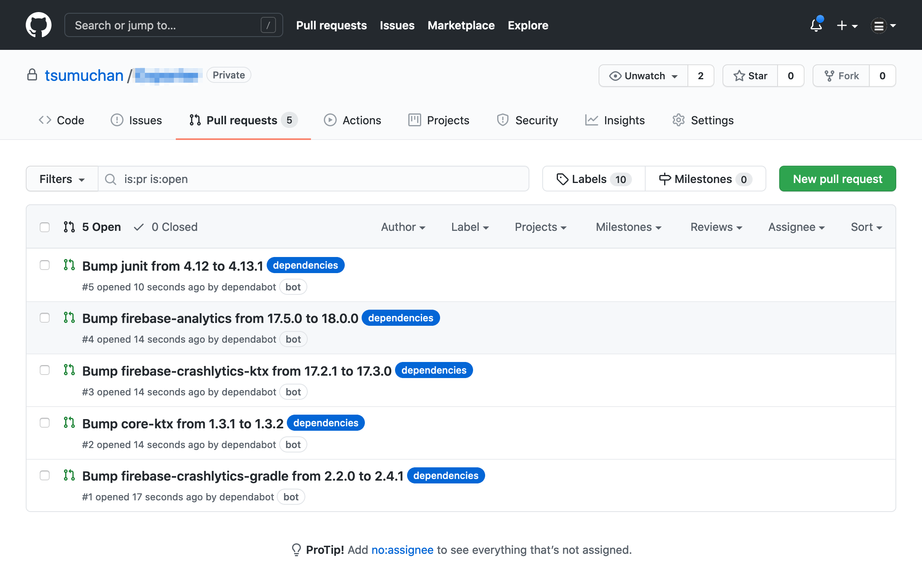The height and width of the screenshot is (588, 922).
Task: Click the dependencies label on the junit PR
Action: pos(305,265)
